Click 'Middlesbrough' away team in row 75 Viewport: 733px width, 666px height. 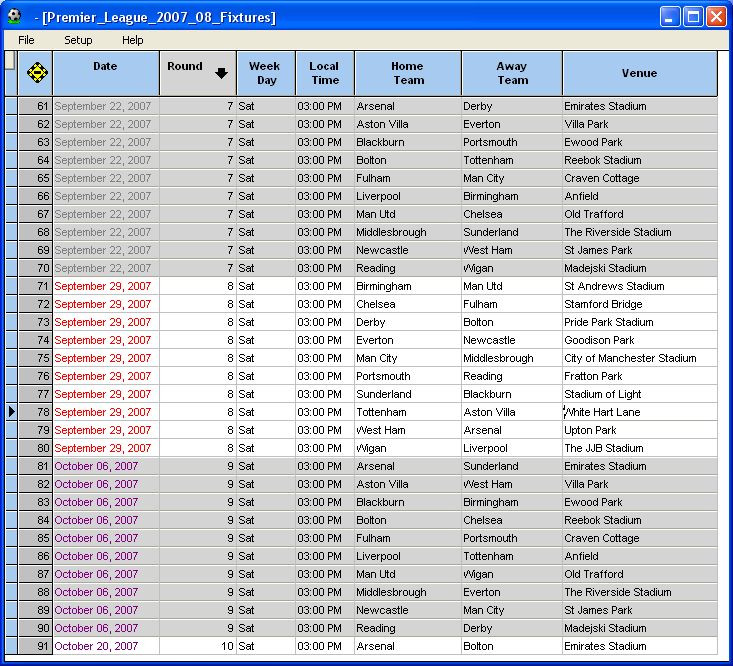512,358
